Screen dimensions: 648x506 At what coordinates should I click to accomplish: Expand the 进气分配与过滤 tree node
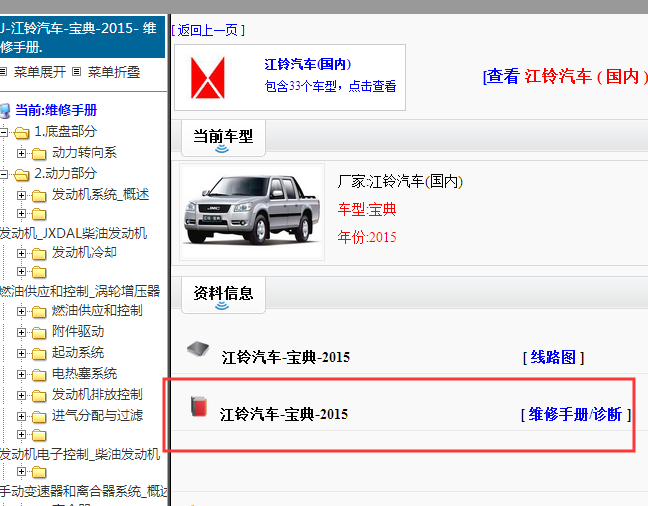pyautogui.click(x=21, y=416)
